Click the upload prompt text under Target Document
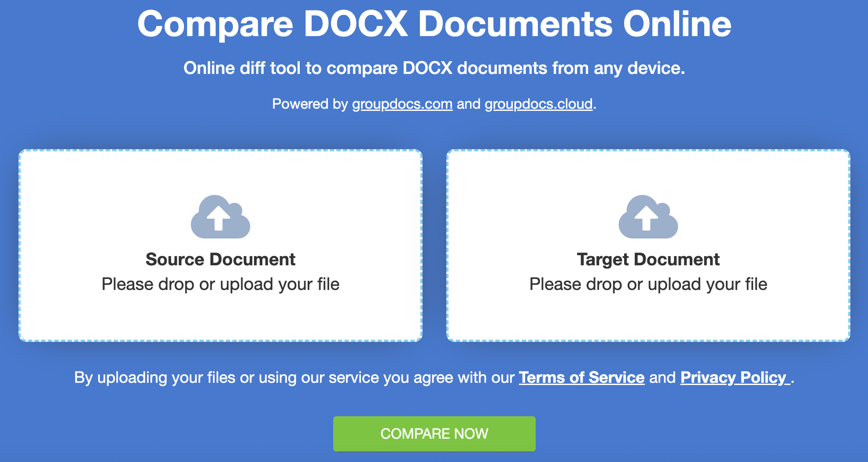The image size is (868, 462). tap(648, 284)
